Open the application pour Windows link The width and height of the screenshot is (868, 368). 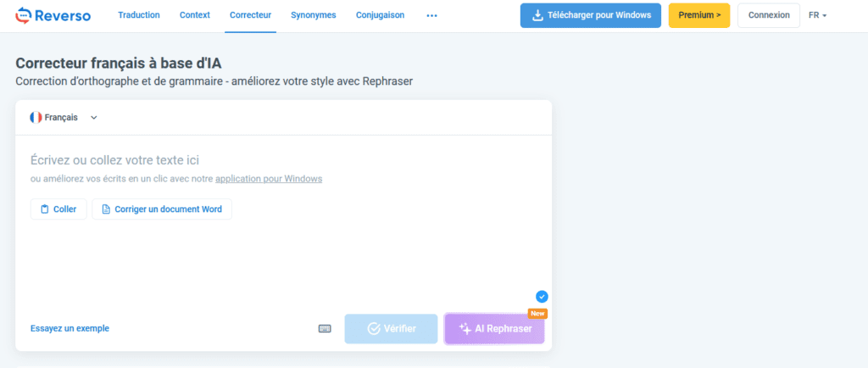click(268, 179)
